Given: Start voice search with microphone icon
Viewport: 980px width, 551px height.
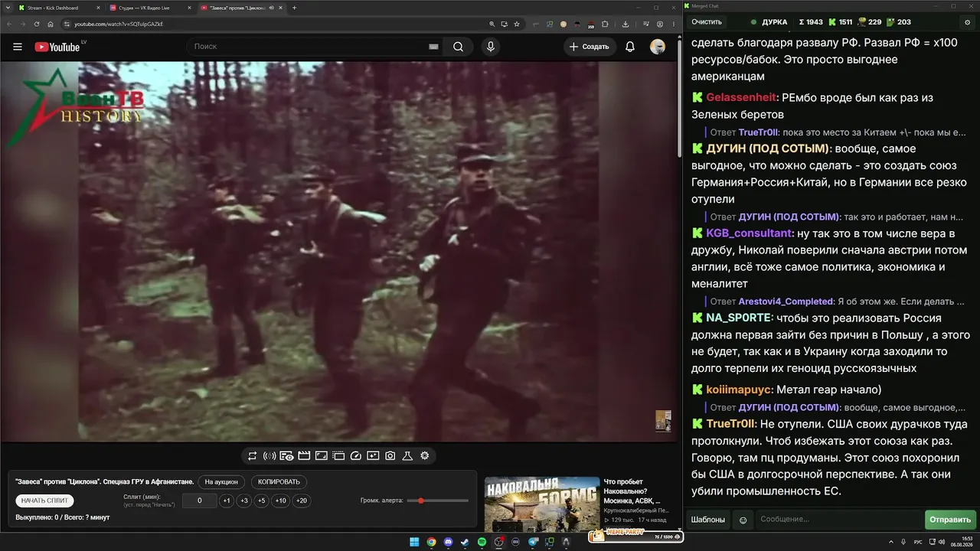Looking at the screenshot, I should pyautogui.click(x=491, y=47).
